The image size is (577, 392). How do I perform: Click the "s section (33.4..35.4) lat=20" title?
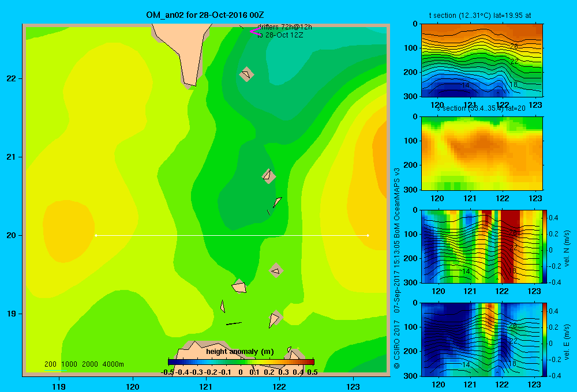[481, 108]
